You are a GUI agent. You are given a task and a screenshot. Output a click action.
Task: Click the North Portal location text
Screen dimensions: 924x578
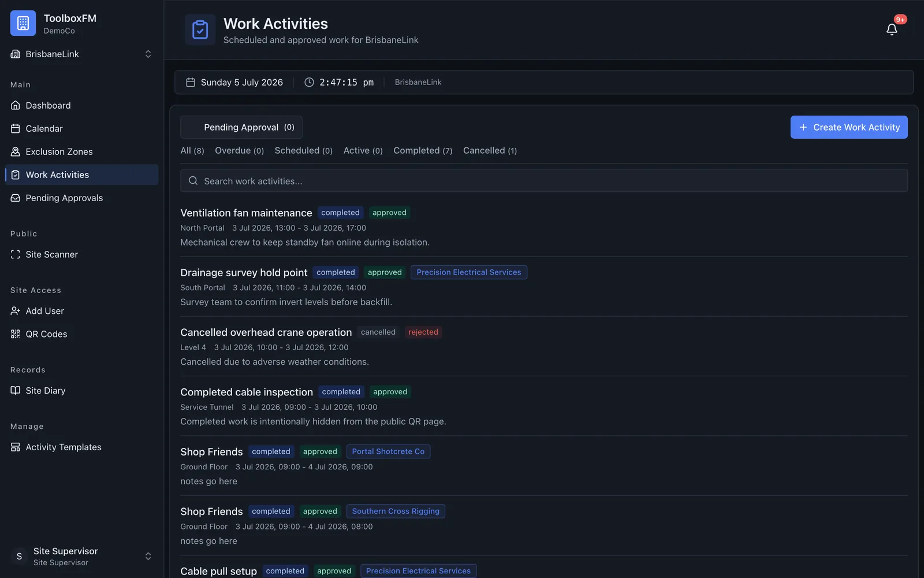click(x=202, y=228)
